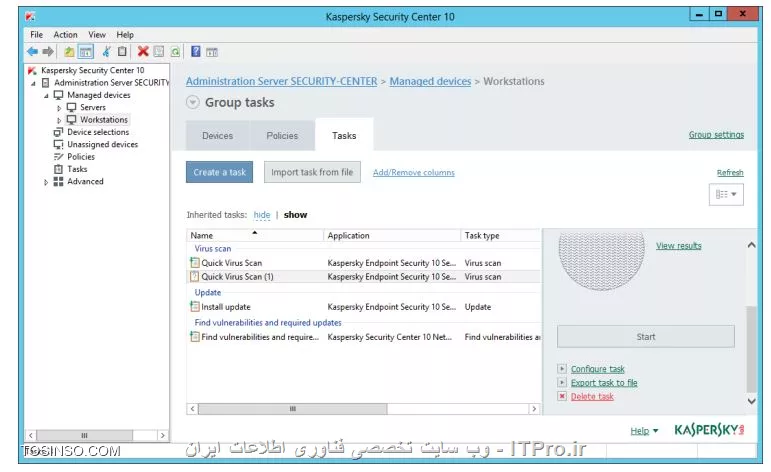The width and height of the screenshot is (771, 472).
Task: Open the Help menu in menu bar
Action: point(125,34)
